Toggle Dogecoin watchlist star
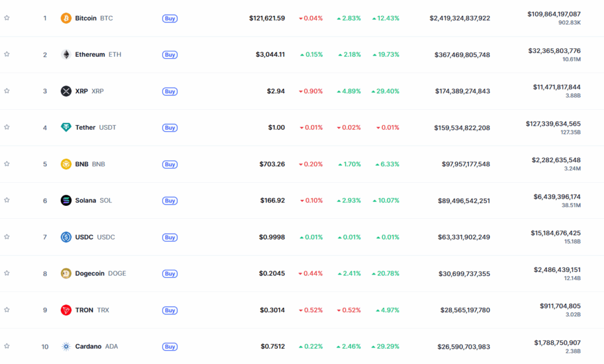604x364 pixels. [x=6, y=273]
